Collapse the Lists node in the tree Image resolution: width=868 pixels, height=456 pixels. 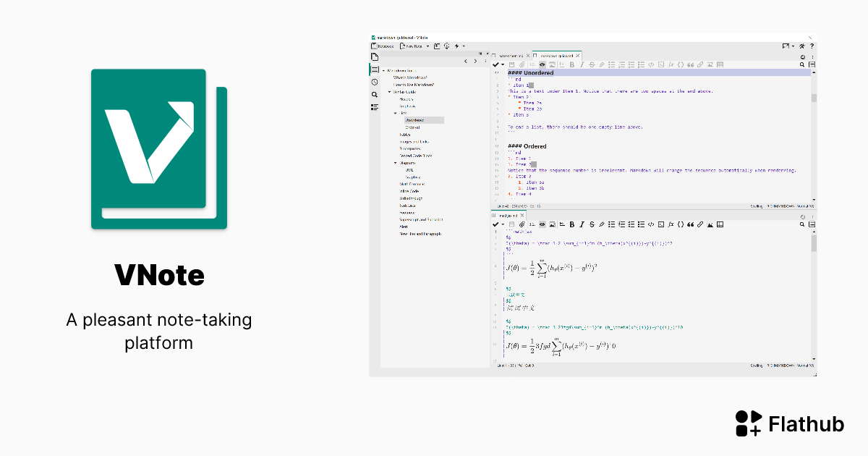pos(395,112)
